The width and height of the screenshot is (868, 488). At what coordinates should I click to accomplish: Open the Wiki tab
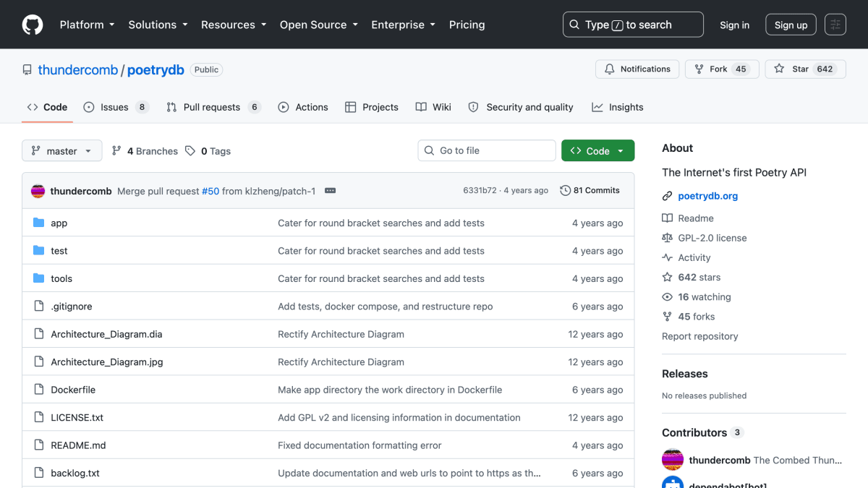click(x=433, y=107)
